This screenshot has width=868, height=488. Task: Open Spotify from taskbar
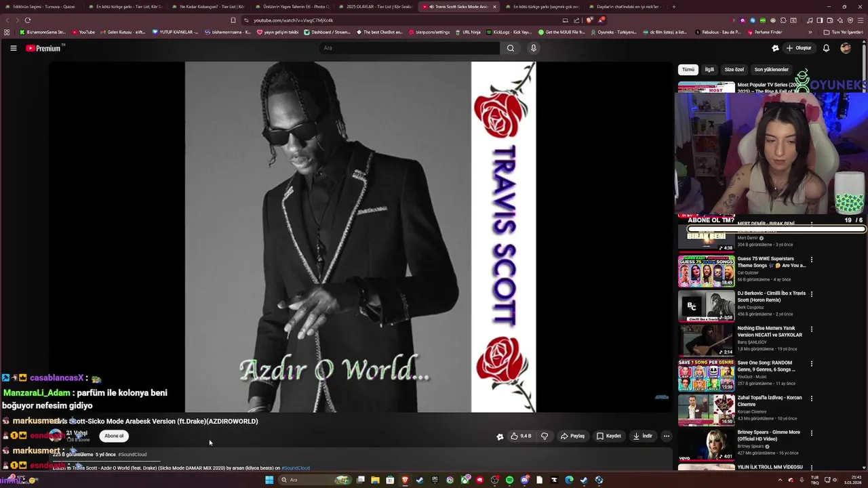click(x=509, y=480)
